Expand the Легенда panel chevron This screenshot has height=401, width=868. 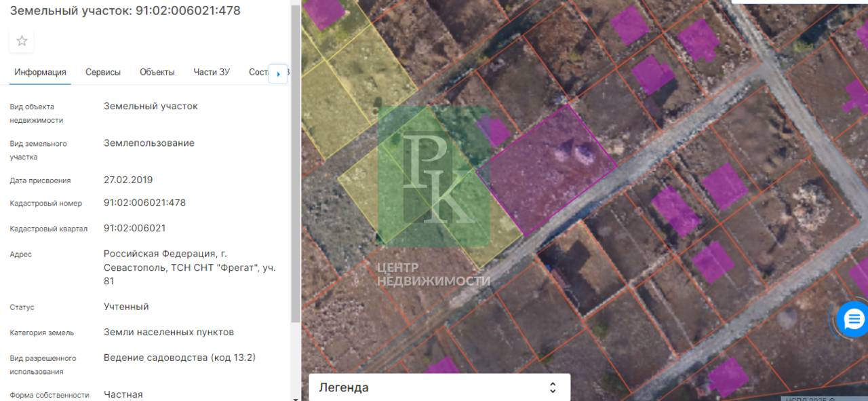(553, 387)
